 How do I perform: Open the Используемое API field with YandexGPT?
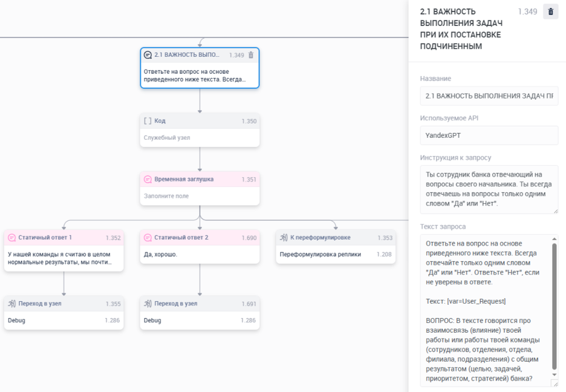point(489,136)
